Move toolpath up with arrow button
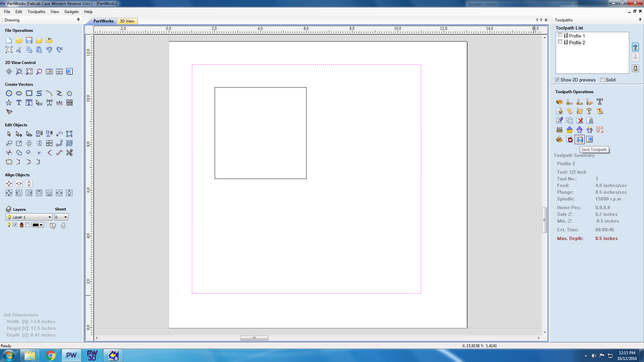Viewport: 644px width, 362px height. click(635, 47)
